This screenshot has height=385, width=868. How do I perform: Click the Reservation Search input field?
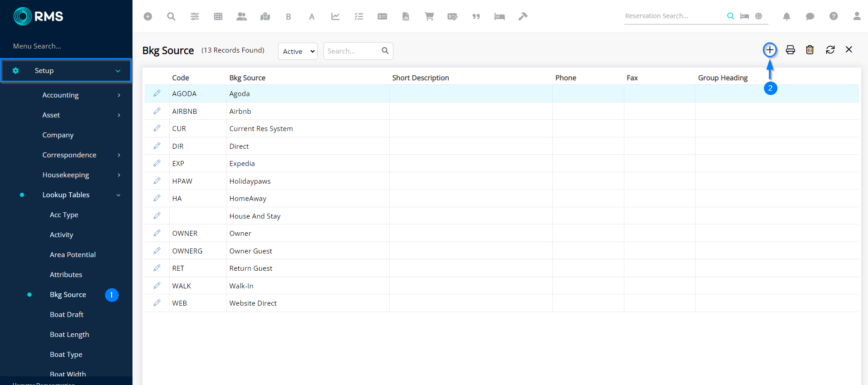[673, 16]
